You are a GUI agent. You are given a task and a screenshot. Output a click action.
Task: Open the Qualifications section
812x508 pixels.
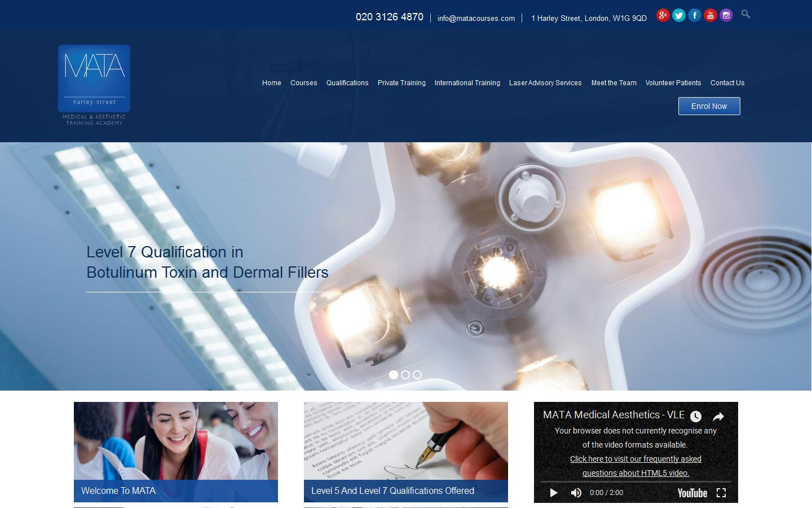pos(347,83)
